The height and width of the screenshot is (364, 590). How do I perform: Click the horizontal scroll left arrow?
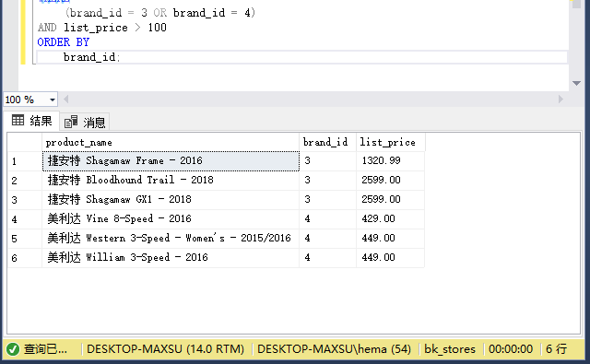point(66,100)
